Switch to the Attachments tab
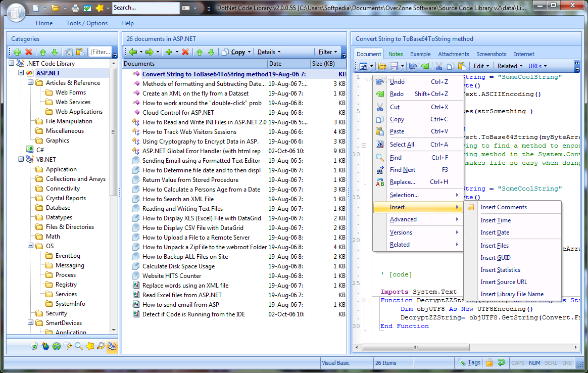 click(453, 54)
